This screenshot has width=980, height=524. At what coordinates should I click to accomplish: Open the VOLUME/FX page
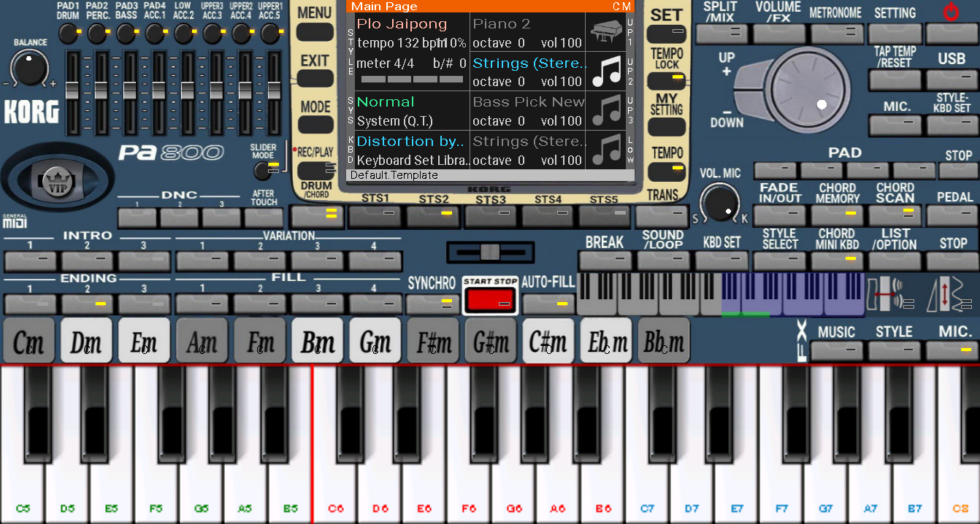tap(779, 33)
